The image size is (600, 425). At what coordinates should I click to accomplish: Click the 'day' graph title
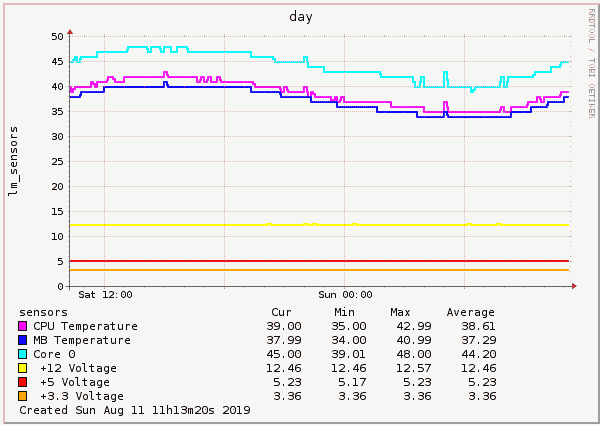(301, 17)
